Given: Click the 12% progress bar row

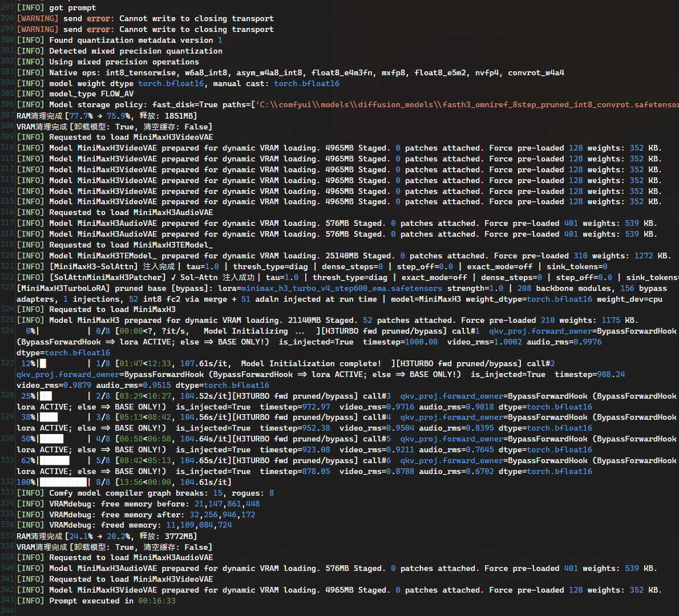Looking at the screenshot, I should (321, 375).
